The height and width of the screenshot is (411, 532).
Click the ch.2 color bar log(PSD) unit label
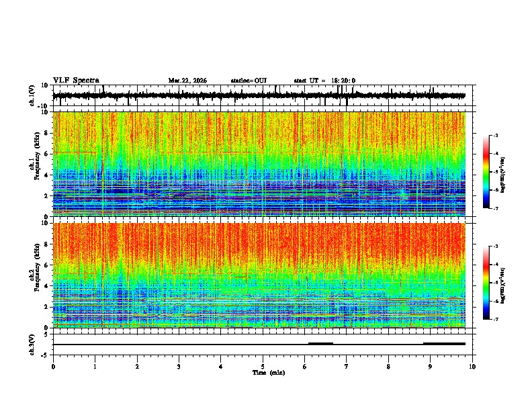point(503,285)
